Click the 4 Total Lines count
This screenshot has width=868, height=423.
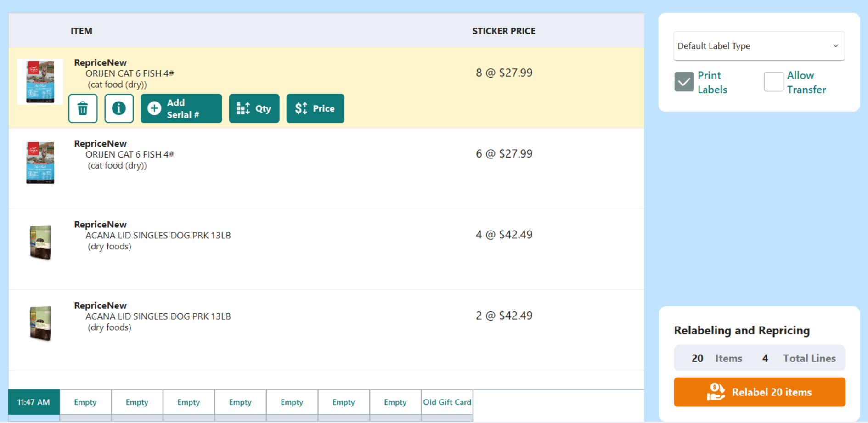(x=799, y=358)
